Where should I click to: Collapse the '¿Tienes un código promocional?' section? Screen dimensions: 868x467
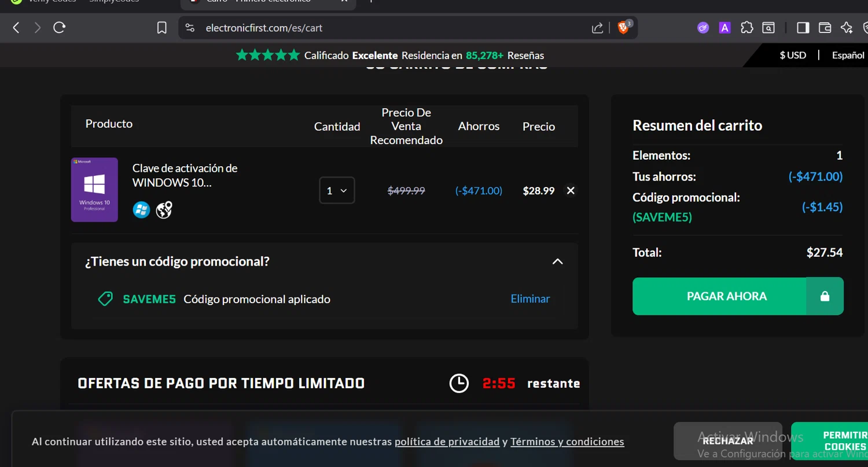pos(557,262)
